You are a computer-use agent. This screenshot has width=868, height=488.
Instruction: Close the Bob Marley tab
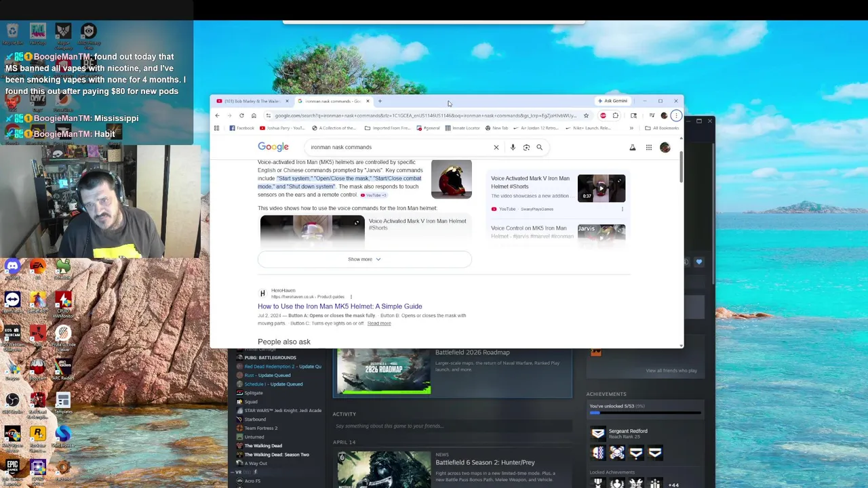(x=287, y=101)
